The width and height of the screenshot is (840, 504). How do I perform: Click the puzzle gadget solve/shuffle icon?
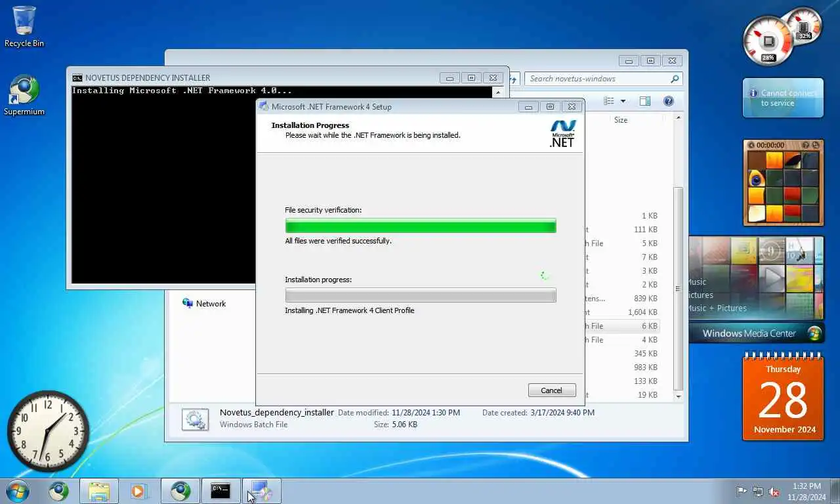click(816, 145)
